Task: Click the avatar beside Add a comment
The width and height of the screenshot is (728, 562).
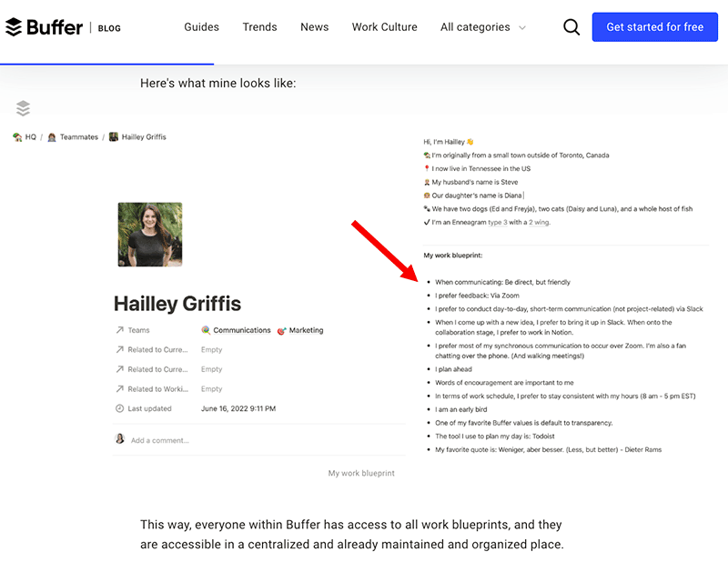Action: coord(120,439)
